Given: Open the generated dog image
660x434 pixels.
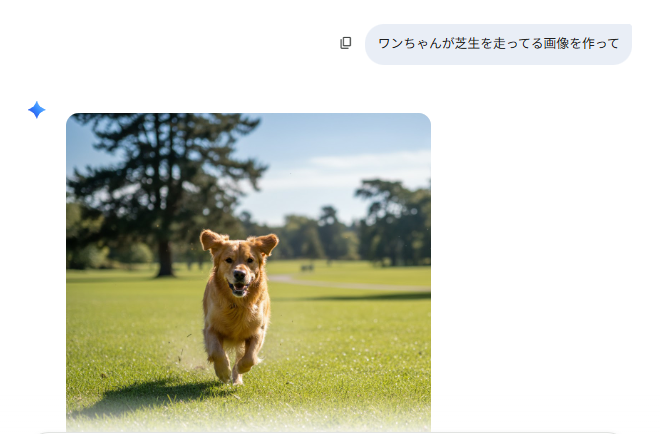Looking at the screenshot, I should click(248, 270).
